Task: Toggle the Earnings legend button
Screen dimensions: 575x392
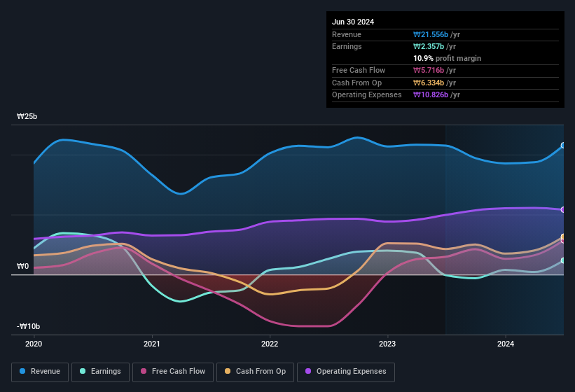Action: pyautogui.click(x=100, y=372)
